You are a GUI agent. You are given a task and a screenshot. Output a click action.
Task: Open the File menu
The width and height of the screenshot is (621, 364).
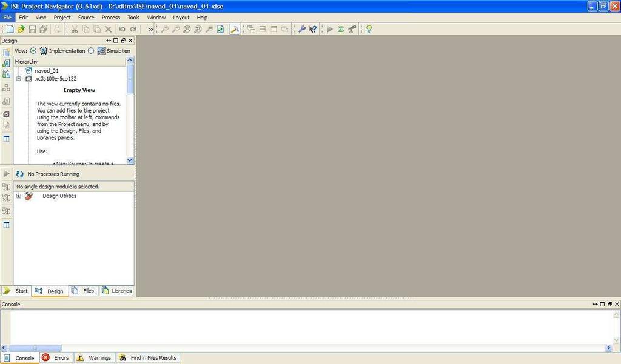7,18
